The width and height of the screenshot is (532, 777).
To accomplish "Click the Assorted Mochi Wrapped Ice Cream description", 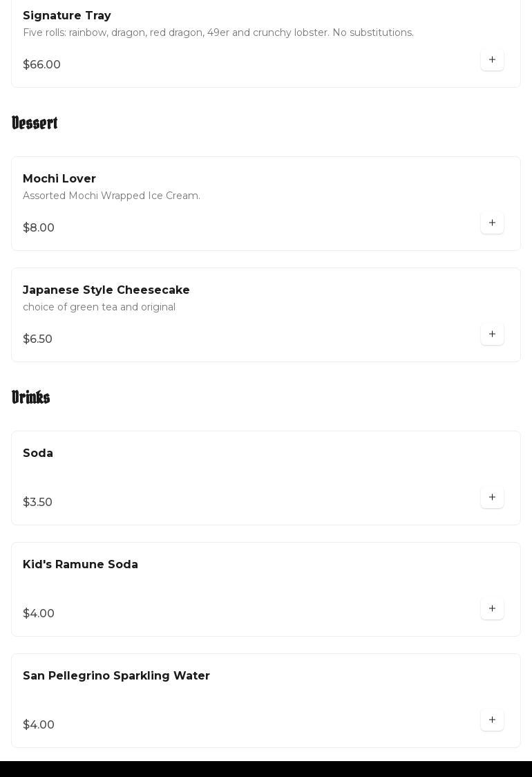I will click(111, 196).
